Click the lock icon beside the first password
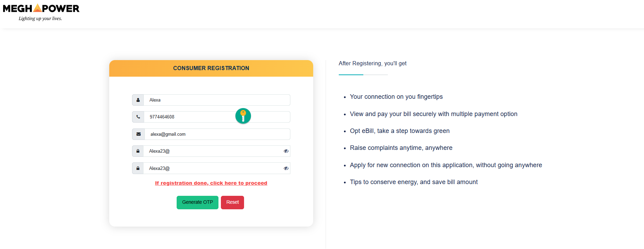Viewport: 644px width, 249px height. pyautogui.click(x=138, y=151)
